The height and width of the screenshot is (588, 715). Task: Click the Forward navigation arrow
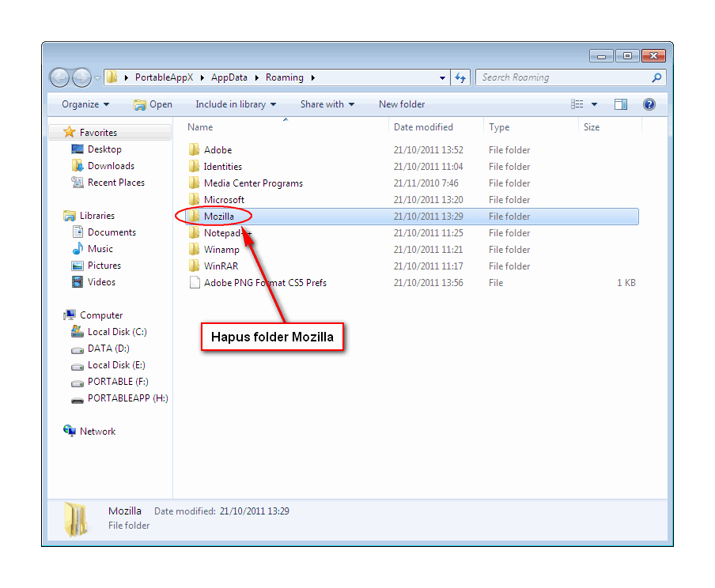click(x=82, y=77)
